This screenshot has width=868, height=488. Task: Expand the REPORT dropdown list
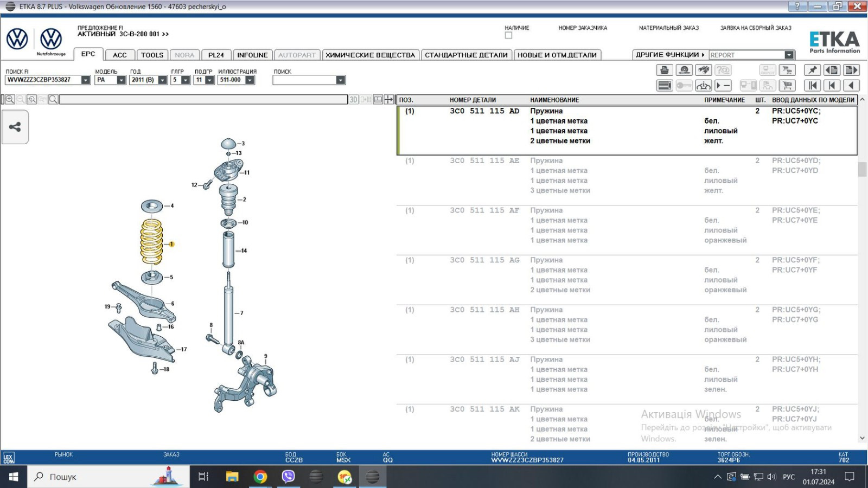click(x=789, y=55)
